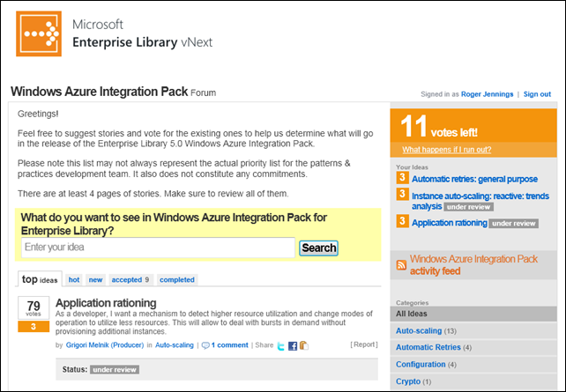The width and height of the screenshot is (566, 392).
Task: Click the copy link clipboard icon
Action: point(303,345)
